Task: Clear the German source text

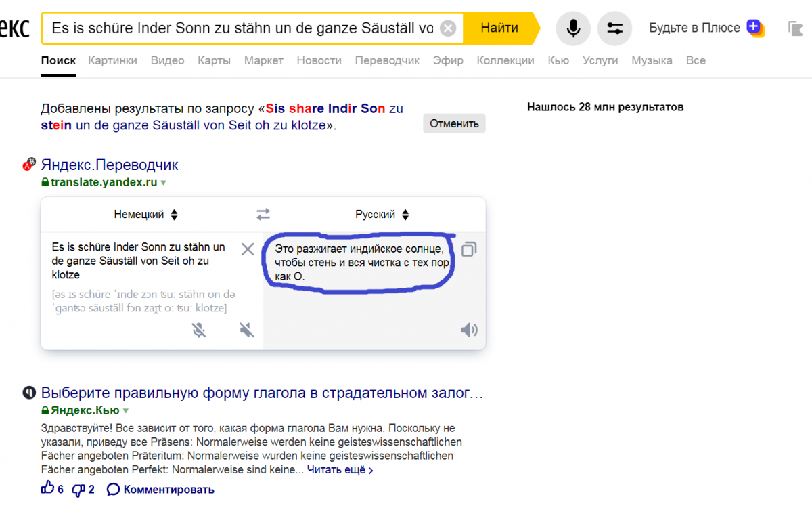Action: tap(248, 249)
